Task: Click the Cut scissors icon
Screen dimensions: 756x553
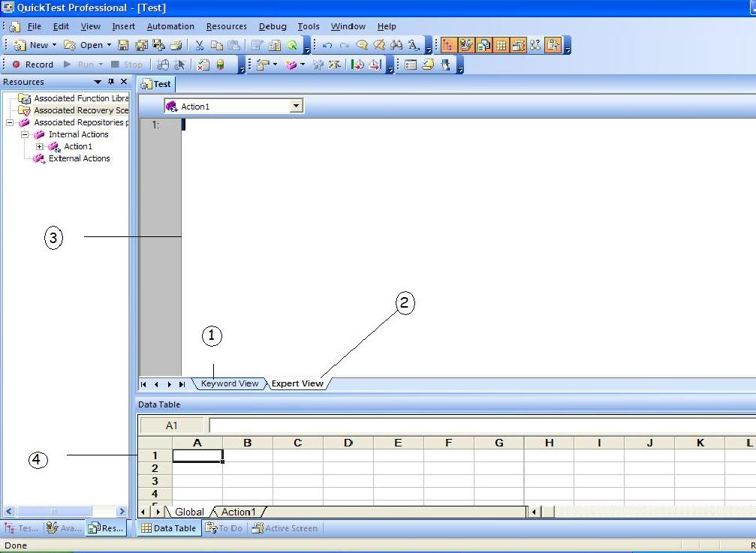Action: click(199, 45)
